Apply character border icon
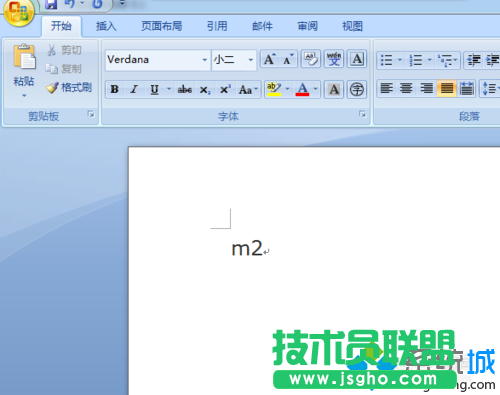This screenshot has height=395, width=500. 357,59
